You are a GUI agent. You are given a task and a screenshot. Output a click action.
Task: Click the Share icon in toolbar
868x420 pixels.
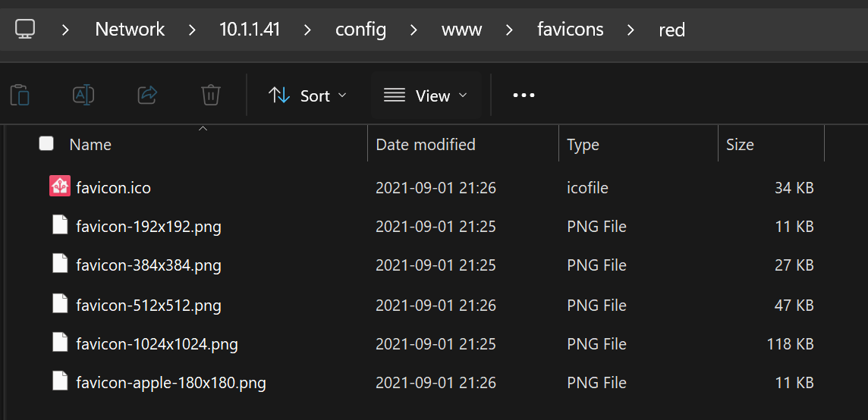(147, 96)
